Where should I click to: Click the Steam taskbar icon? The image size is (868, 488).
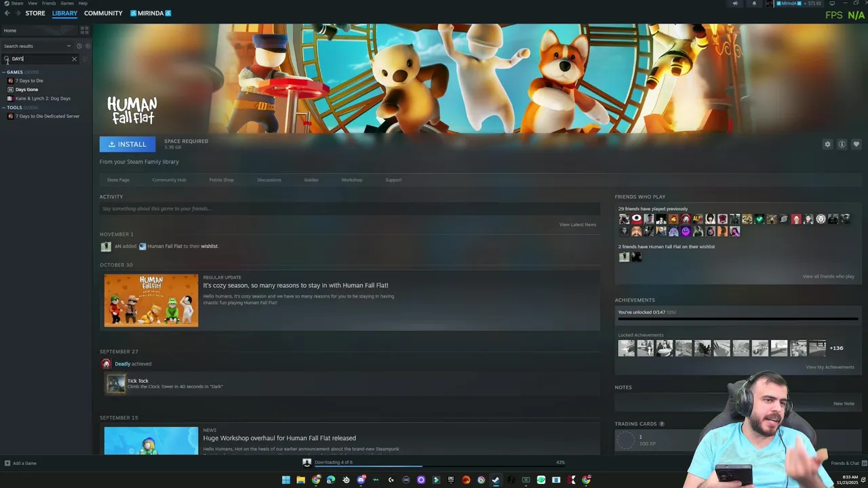pyautogui.click(x=496, y=480)
